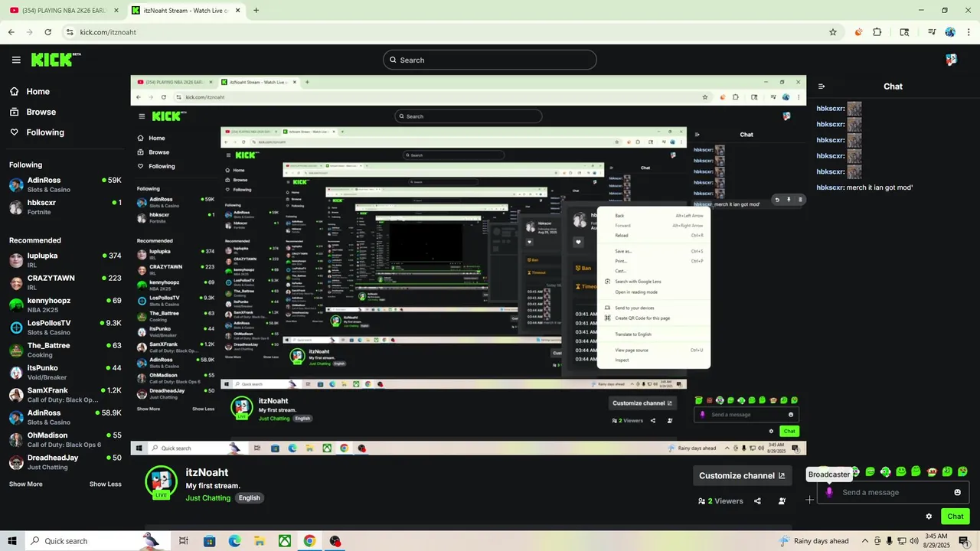980x551 pixels.
Task: Open AdinRoss channel with 59K viewers
Action: (x=65, y=184)
